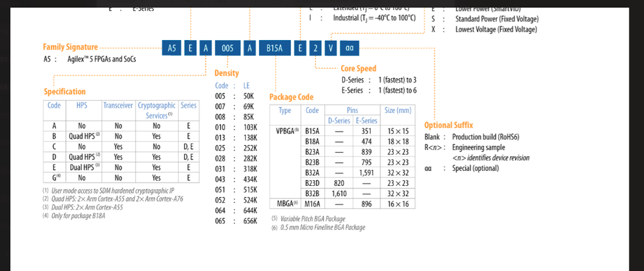The height and width of the screenshot is (271, 644).
Task: Select footnote '0.5 mm Micro Fineline BGA Package'
Action: pyautogui.click(x=322, y=227)
